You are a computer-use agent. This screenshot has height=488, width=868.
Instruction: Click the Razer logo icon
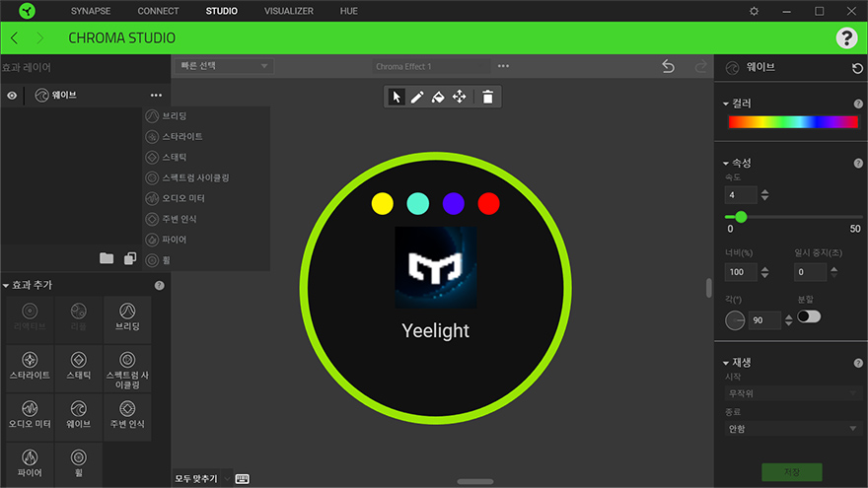pos(27,11)
